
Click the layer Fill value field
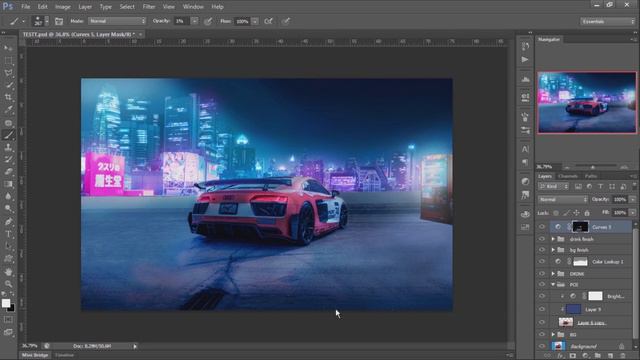[620, 213]
